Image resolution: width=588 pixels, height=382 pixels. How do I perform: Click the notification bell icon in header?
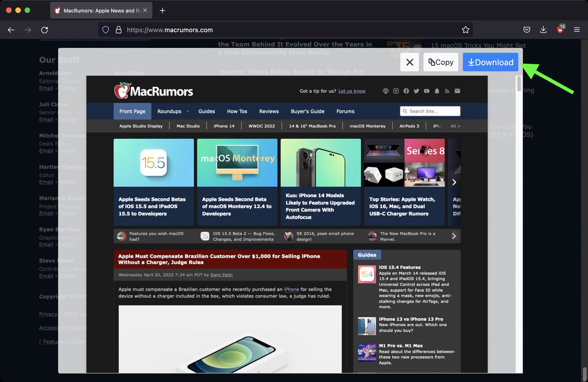coord(437,91)
